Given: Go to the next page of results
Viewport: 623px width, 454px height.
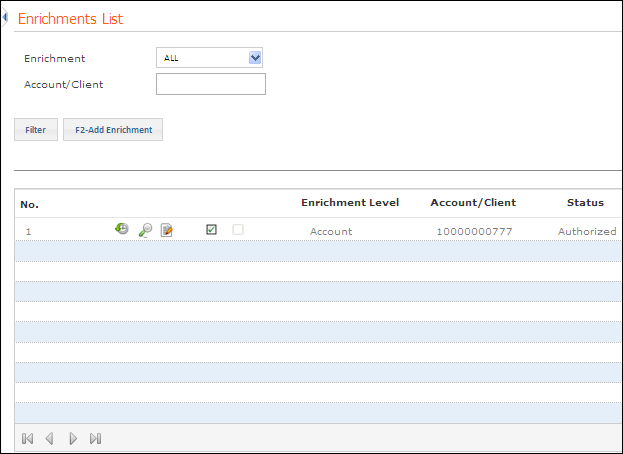Looking at the screenshot, I should point(73,438).
